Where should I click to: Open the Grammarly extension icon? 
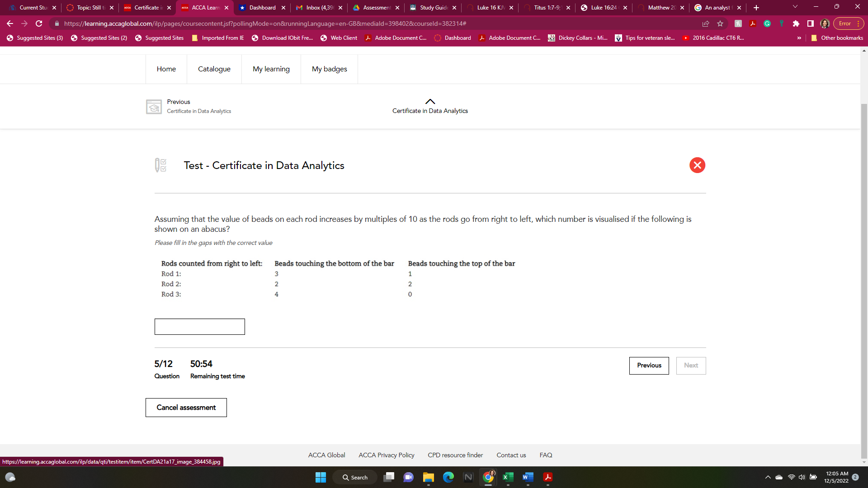[767, 23]
